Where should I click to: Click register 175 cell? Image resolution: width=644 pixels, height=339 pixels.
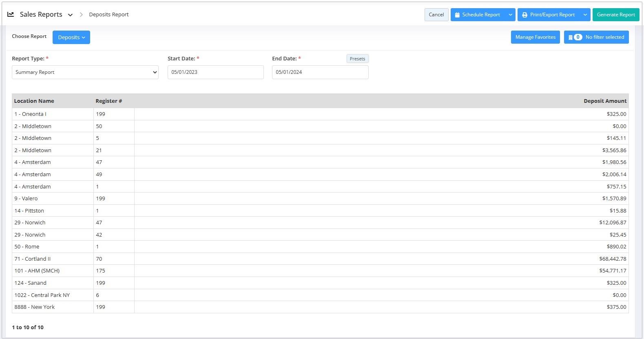pyautogui.click(x=114, y=270)
